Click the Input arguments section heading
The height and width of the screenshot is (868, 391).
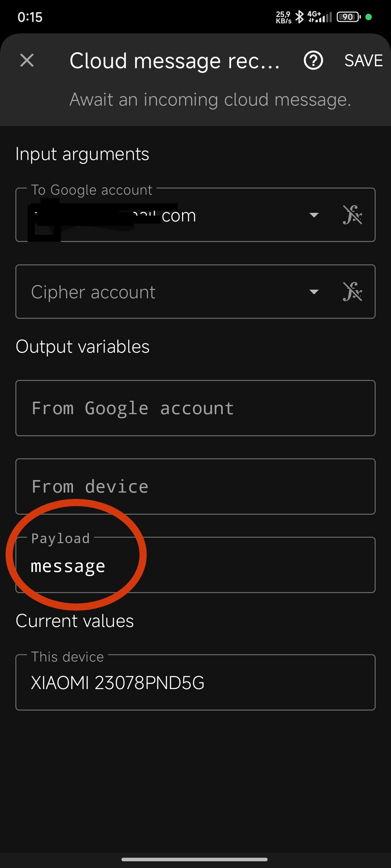tap(82, 154)
